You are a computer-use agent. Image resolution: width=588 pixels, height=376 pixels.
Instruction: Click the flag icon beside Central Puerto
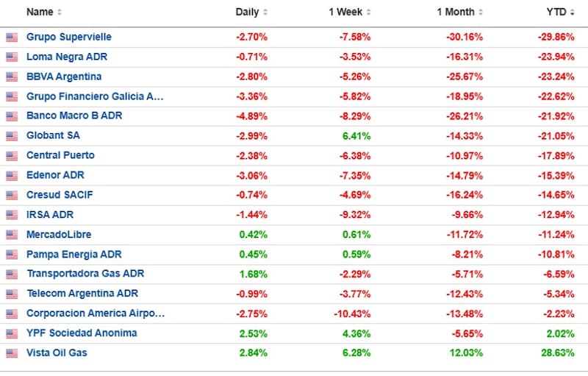point(12,156)
